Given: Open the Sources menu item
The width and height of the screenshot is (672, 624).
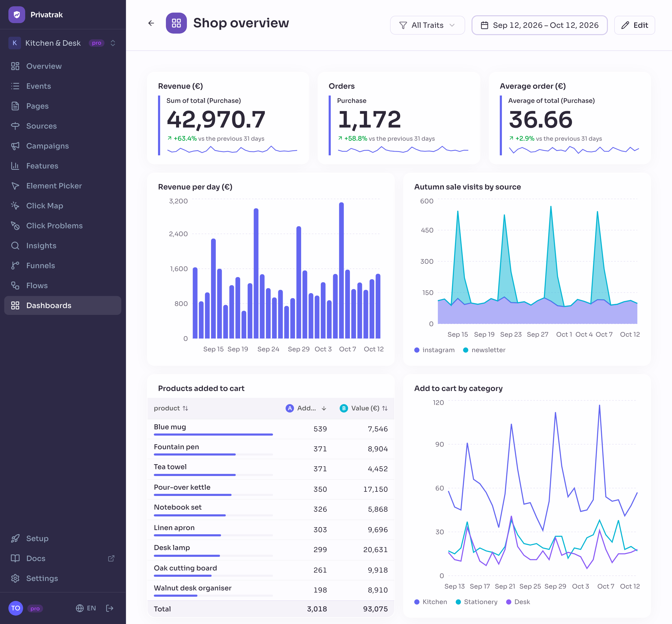Looking at the screenshot, I should pos(63,126).
